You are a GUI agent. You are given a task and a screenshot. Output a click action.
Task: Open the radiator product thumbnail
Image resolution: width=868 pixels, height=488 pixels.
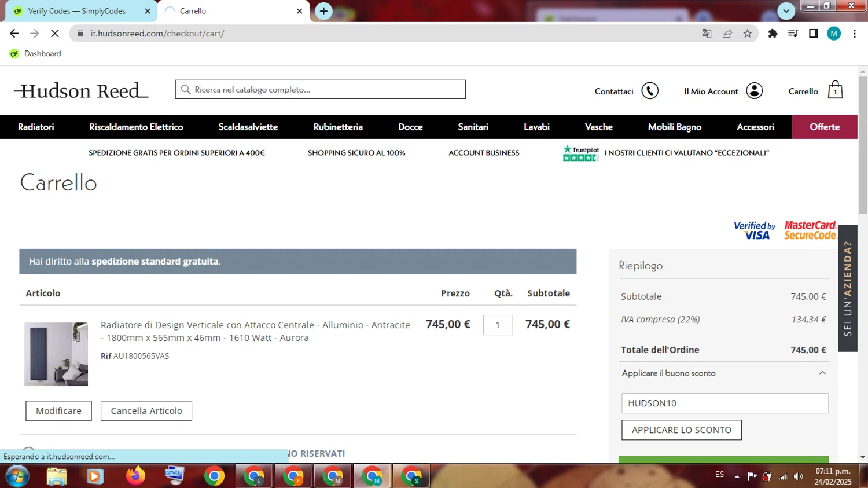click(56, 354)
